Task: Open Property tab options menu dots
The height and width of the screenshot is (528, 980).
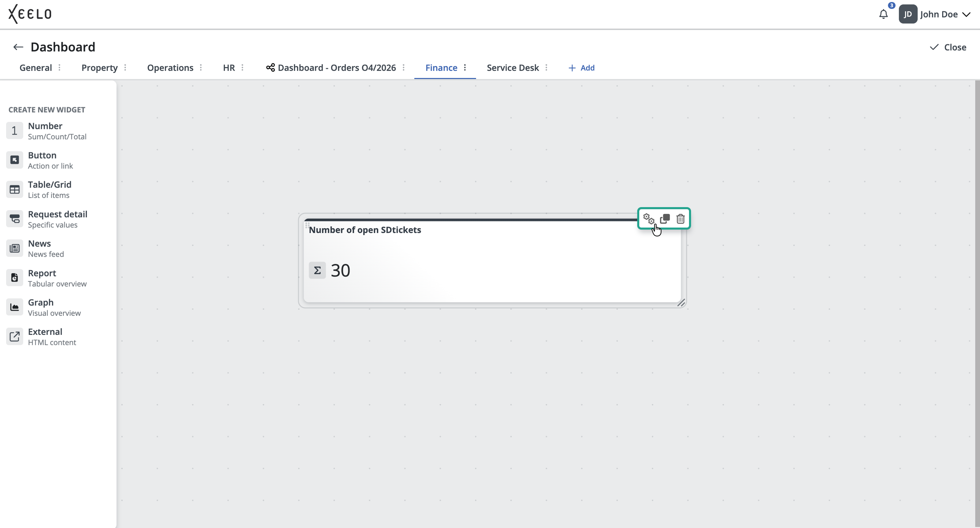Action: click(x=125, y=68)
